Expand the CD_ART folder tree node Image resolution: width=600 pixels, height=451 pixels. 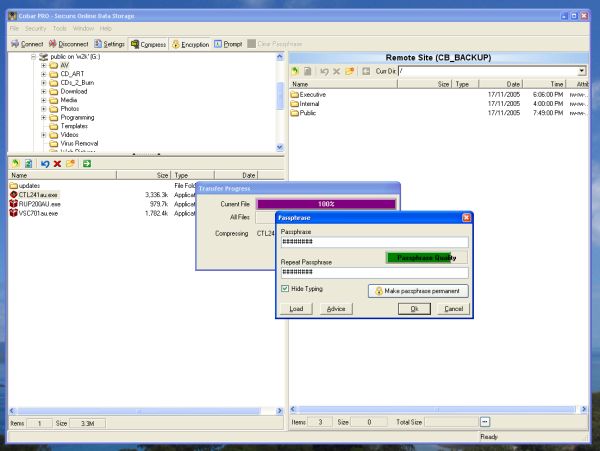click(x=45, y=73)
